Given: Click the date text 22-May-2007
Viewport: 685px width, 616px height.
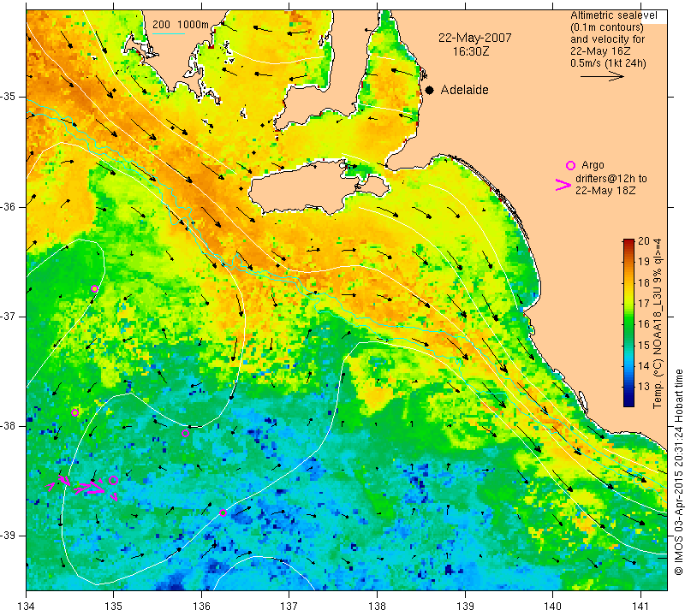Looking at the screenshot, I should pyautogui.click(x=475, y=38).
